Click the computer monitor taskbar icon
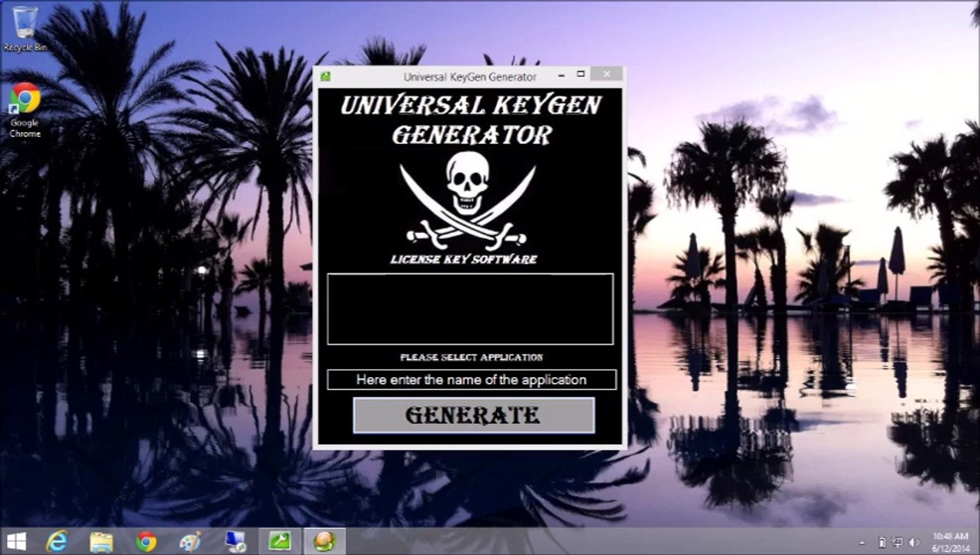 click(235, 541)
